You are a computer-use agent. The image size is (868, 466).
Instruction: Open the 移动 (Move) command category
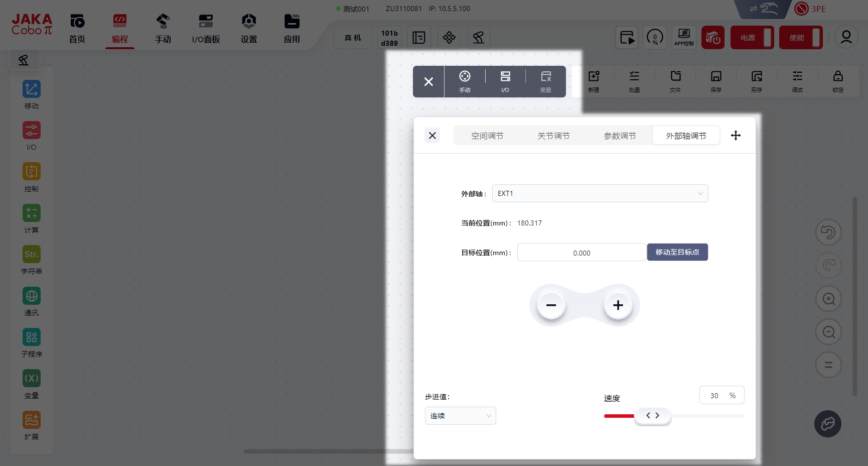pos(31,94)
